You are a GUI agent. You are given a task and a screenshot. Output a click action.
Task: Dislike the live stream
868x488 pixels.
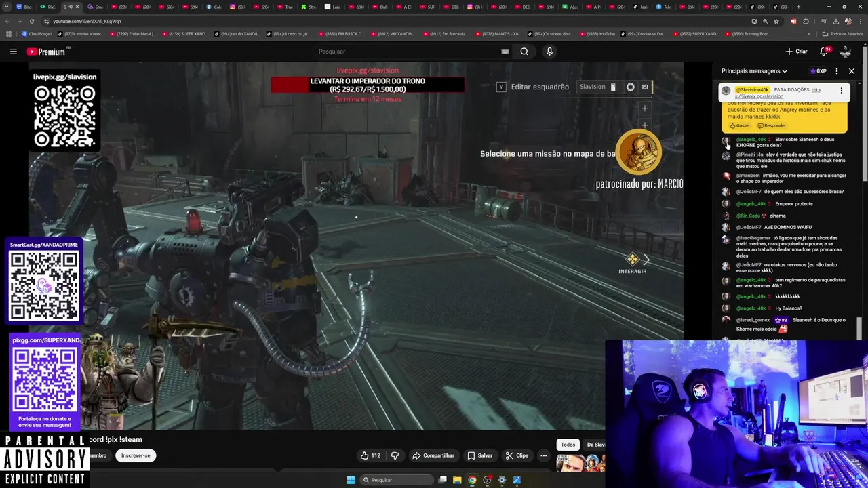pos(395,455)
